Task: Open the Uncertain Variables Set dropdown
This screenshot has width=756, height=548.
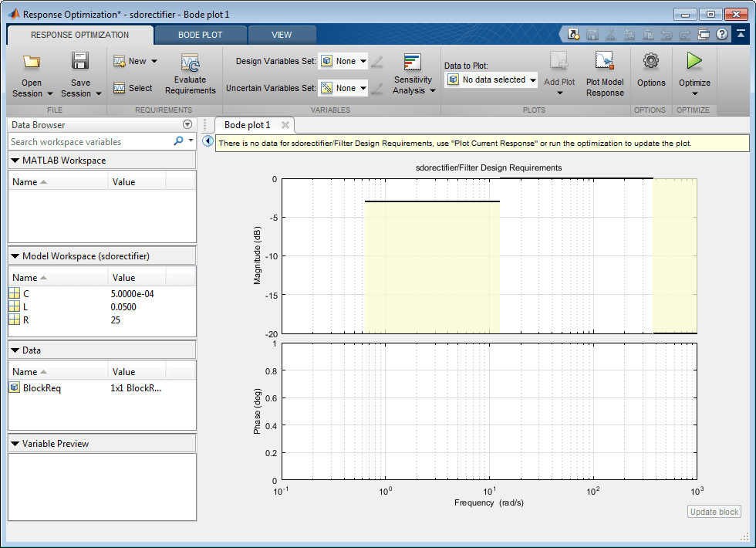Action: pos(363,88)
